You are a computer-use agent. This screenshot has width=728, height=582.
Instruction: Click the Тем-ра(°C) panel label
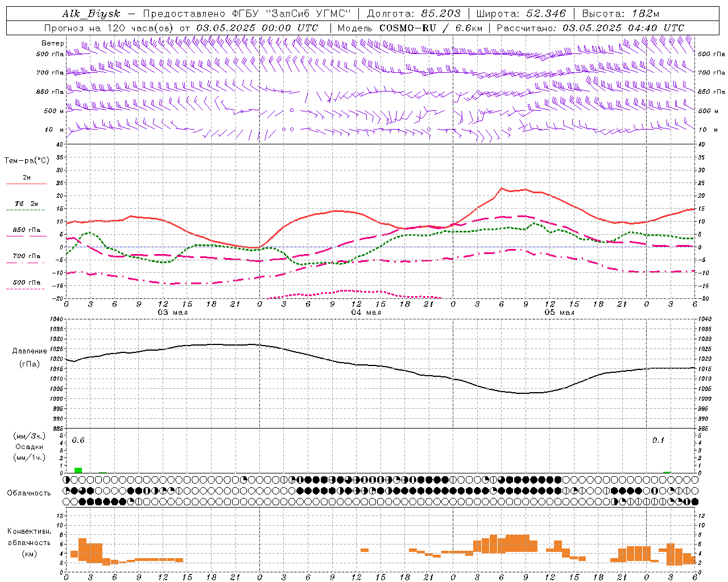pyautogui.click(x=27, y=160)
